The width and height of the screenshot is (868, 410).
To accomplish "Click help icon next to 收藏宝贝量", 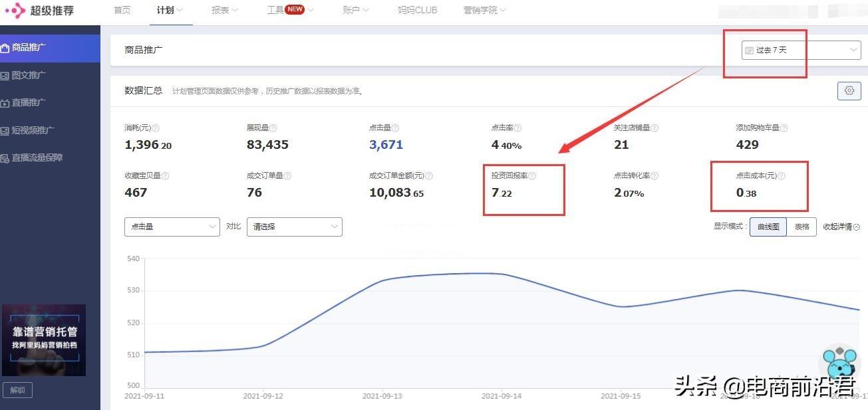I will tap(166, 176).
